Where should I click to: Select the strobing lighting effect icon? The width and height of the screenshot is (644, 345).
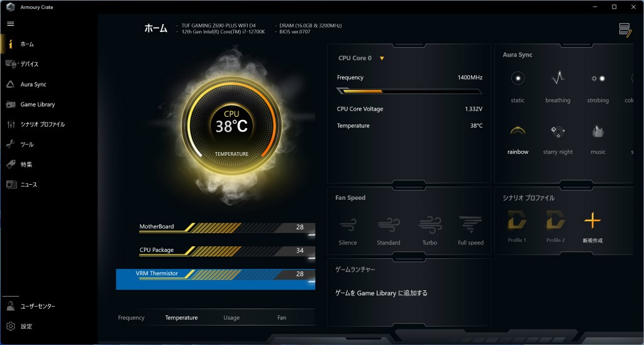click(x=598, y=79)
